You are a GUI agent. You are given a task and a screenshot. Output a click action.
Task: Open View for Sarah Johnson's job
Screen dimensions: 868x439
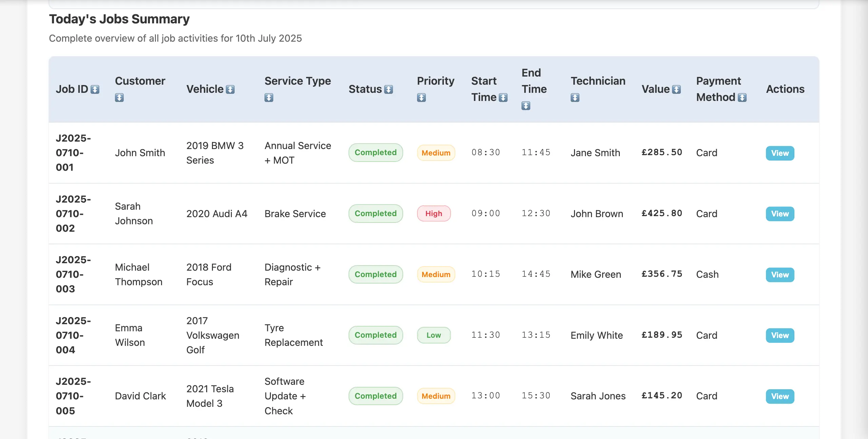coord(780,214)
